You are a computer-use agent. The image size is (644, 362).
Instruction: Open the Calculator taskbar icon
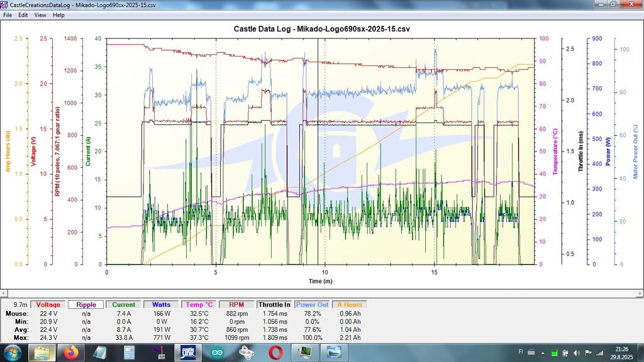click(x=129, y=353)
